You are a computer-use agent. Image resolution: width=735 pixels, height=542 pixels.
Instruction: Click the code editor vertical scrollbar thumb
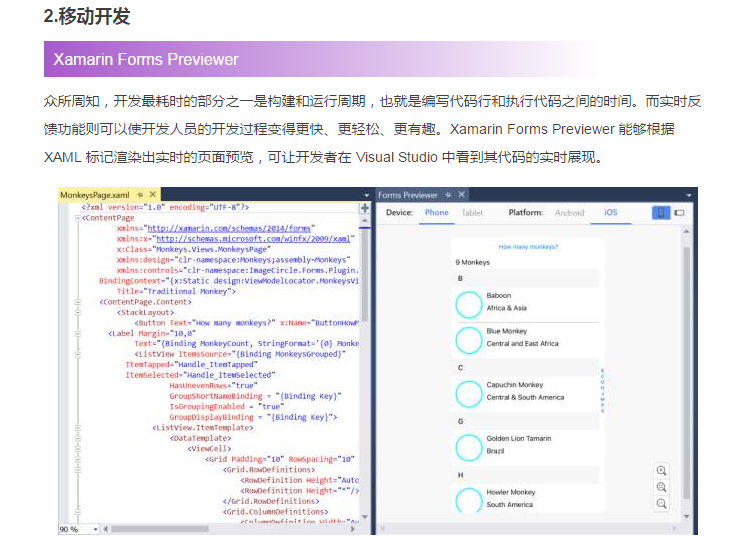[x=365, y=275]
